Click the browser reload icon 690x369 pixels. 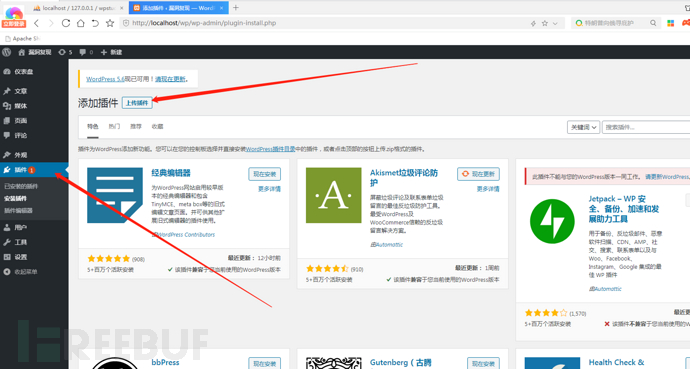[66, 23]
